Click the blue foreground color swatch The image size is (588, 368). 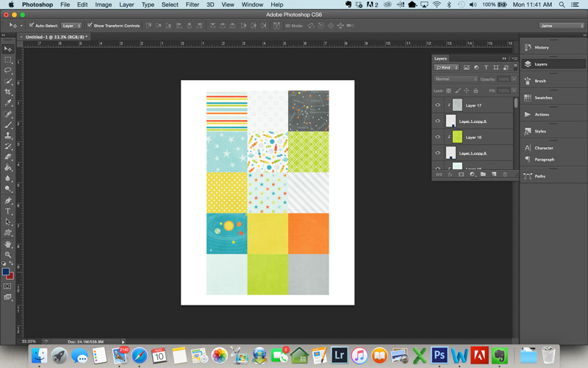pos(7,271)
